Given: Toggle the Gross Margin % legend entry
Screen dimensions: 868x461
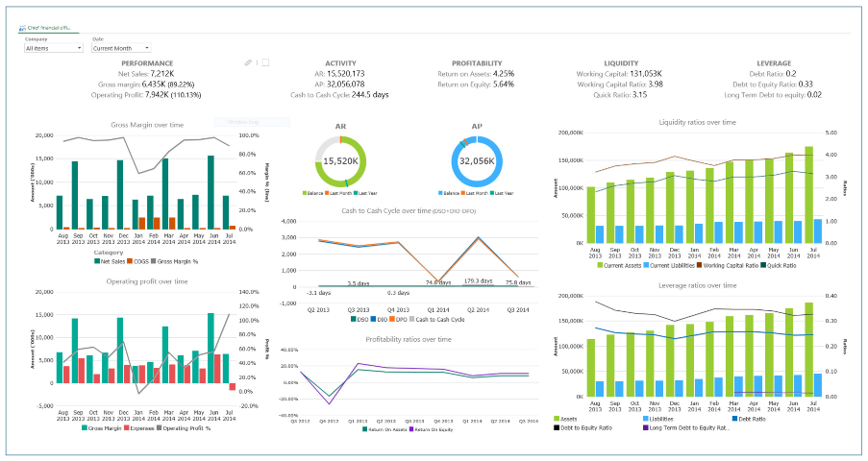Looking at the screenshot, I should (x=179, y=260).
